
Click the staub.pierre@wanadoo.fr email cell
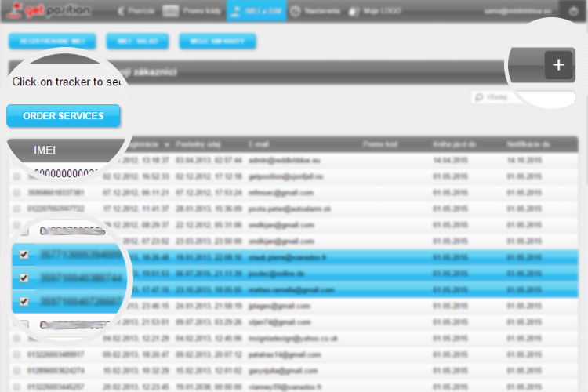click(287, 258)
